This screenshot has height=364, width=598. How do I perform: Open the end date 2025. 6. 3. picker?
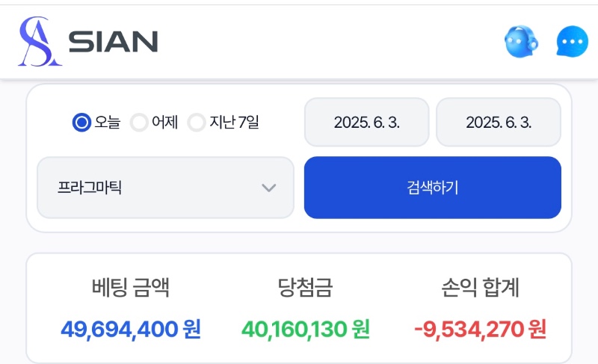499,122
